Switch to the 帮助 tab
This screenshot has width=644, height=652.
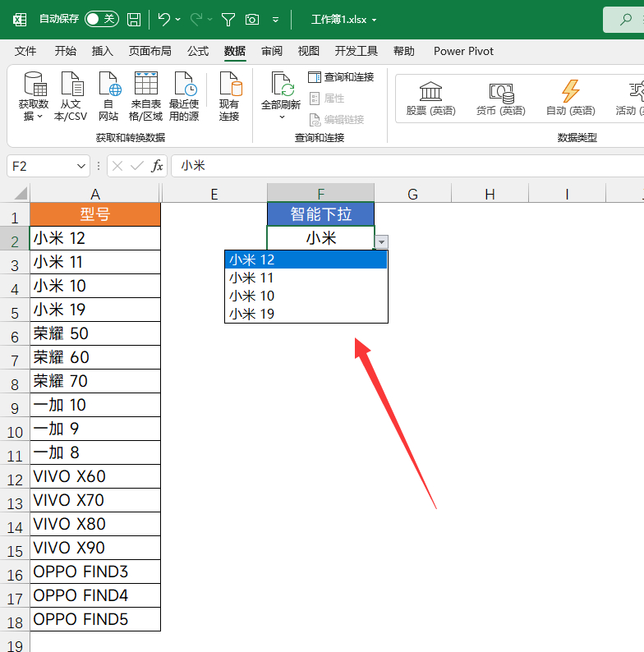coord(404,51)
